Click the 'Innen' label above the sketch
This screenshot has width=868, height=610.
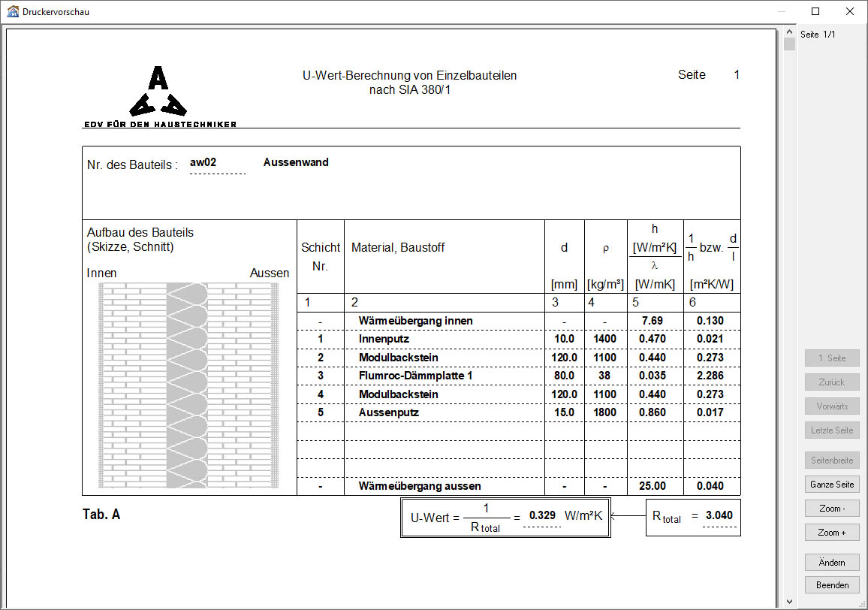click(101, 273)
